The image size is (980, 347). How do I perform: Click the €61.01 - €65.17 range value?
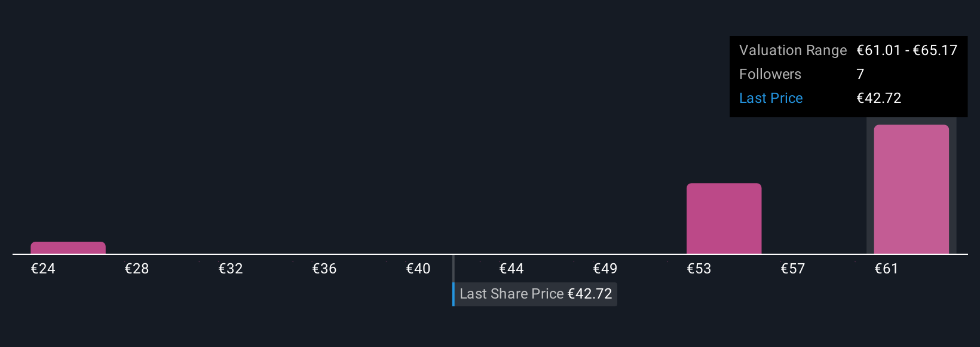coord(907,50)
